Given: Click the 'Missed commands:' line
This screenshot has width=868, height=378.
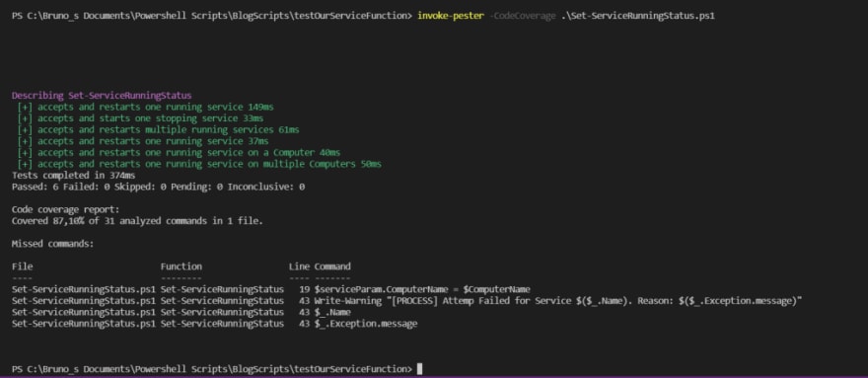Looking at the screenshot, I should coord(53,244).
